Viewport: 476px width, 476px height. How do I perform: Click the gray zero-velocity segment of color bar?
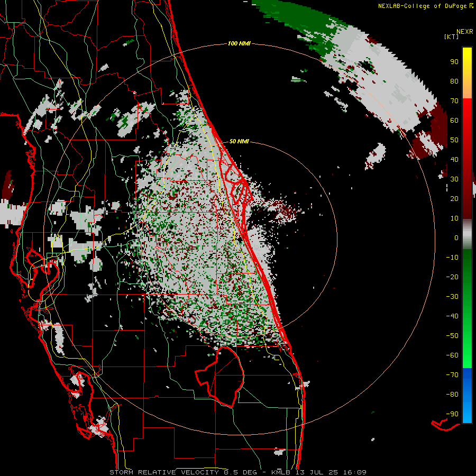click(467, 234)
